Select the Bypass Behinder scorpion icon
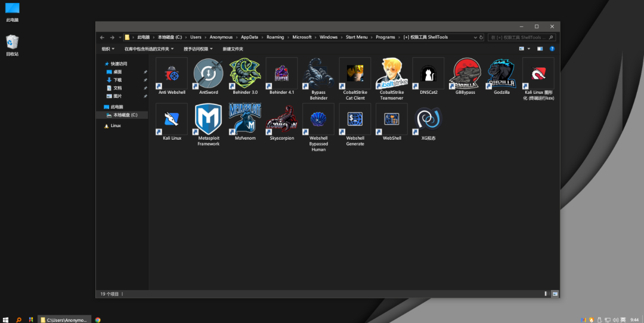This screenshot has width=644, height=323. tap(318, 73)
